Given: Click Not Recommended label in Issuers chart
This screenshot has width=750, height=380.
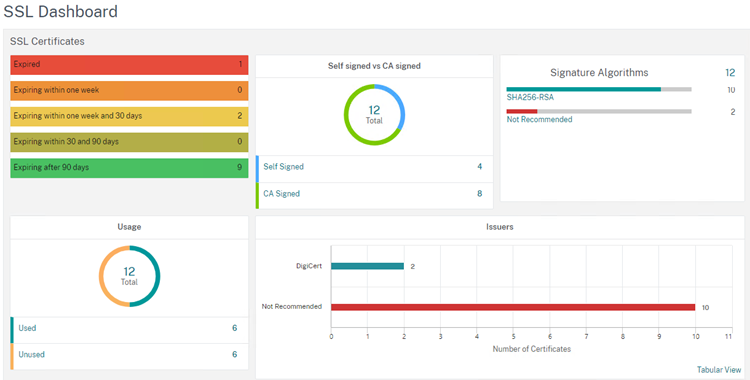Looking at the screenshot, I should click(292, 306).
